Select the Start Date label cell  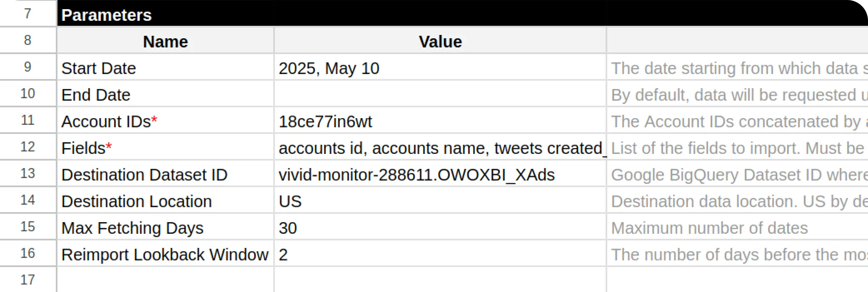point(165,68)
